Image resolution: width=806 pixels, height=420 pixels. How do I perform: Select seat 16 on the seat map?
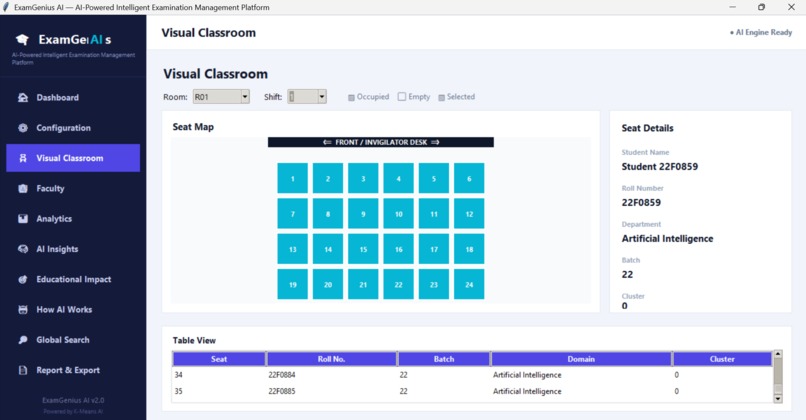pos(398,249)
